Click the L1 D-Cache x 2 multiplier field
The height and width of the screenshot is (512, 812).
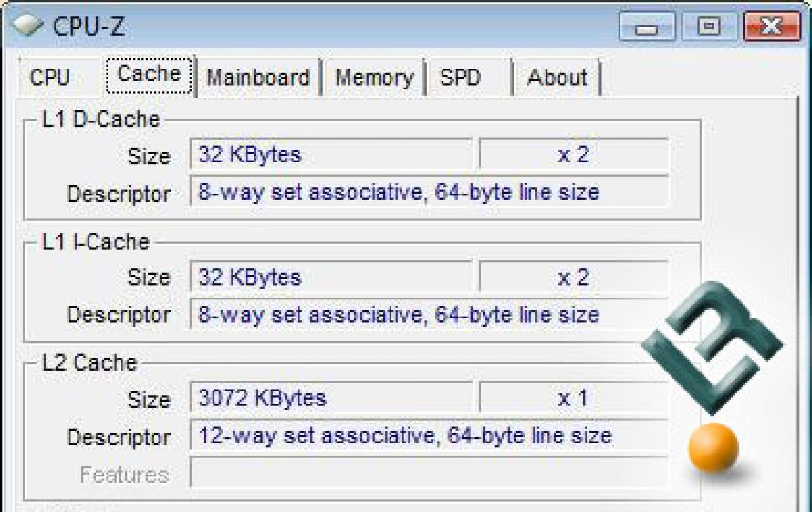pyautogui.click(x=573, y=154)
